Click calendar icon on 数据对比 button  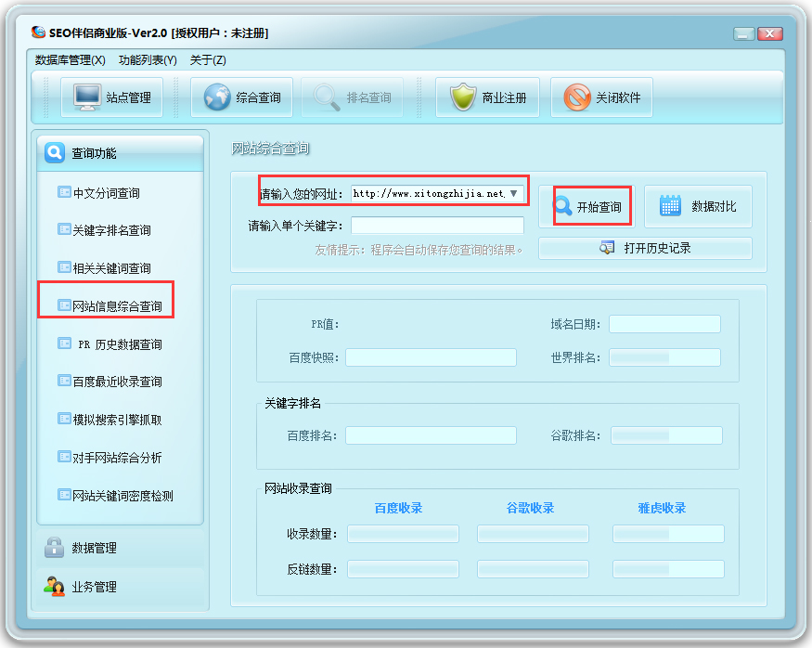(x=670, y=206)
